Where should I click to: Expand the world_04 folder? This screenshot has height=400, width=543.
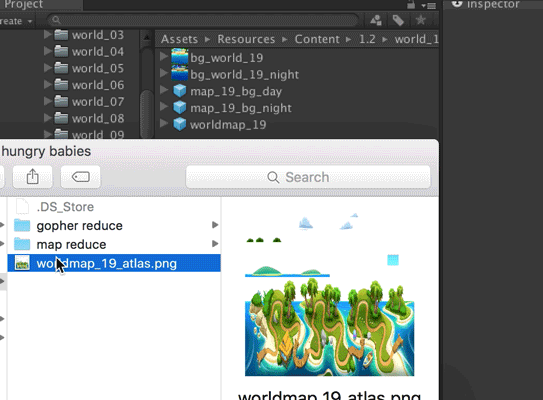click(48, 51)
